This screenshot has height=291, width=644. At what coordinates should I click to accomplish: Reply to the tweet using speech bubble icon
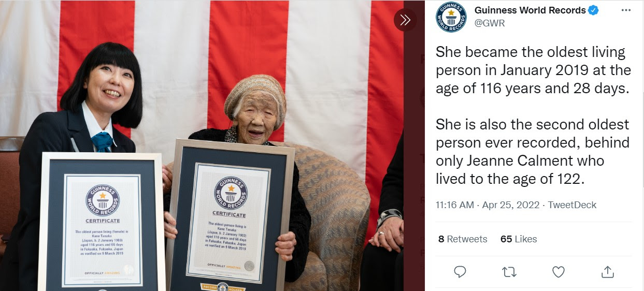[x=460, y=271]
